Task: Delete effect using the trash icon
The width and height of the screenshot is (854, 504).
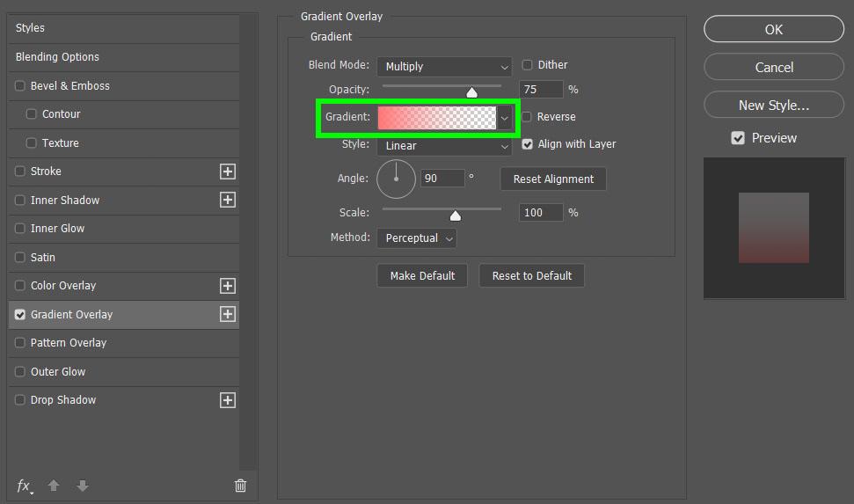Action: 240,486
